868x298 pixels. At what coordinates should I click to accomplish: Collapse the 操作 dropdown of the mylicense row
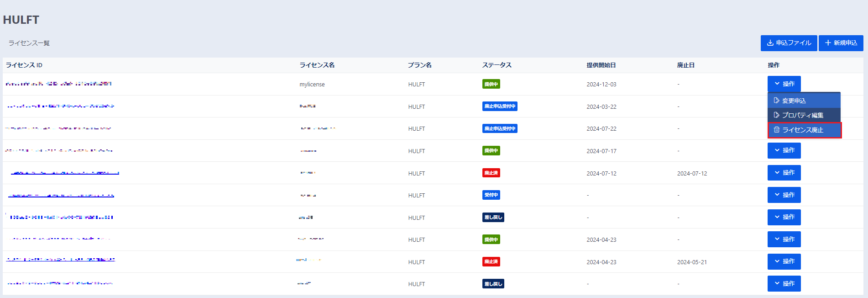tap(784, 84)
